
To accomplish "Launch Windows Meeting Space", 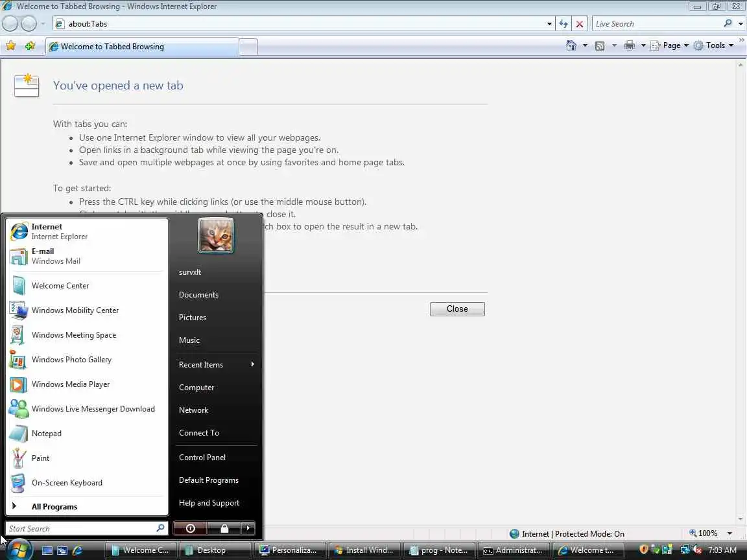I will pos(87,335).
